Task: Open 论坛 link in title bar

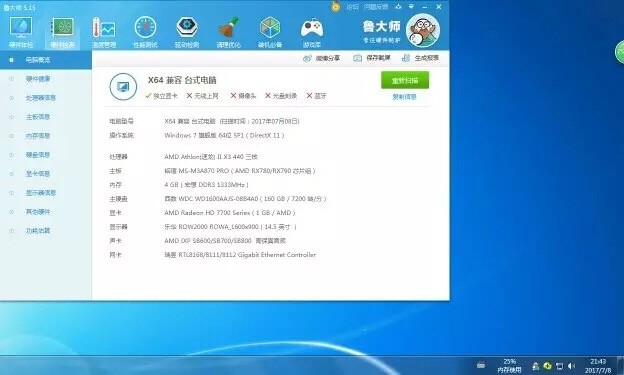Action: coord(352,7)
